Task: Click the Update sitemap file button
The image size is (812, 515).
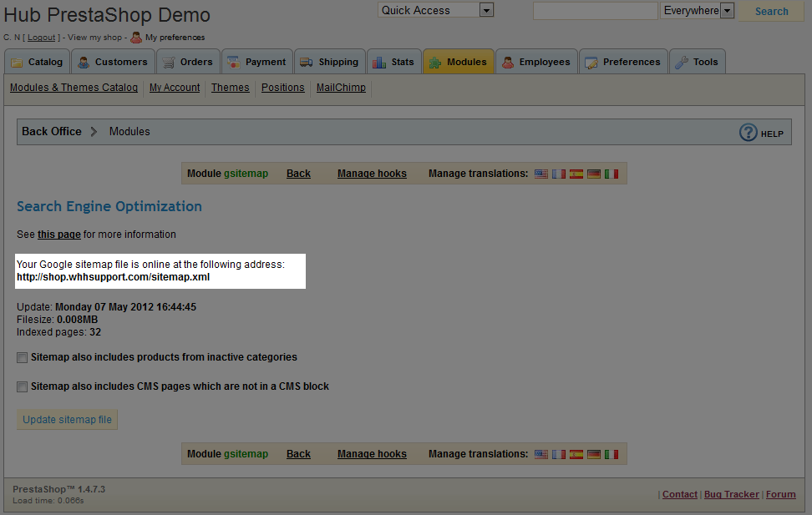Action: click(x=67, y=419)
